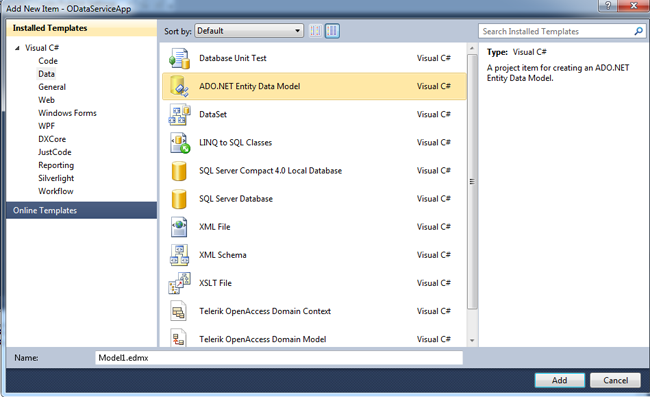
Task: Select the Reporting category
Action: pos(56,165)
